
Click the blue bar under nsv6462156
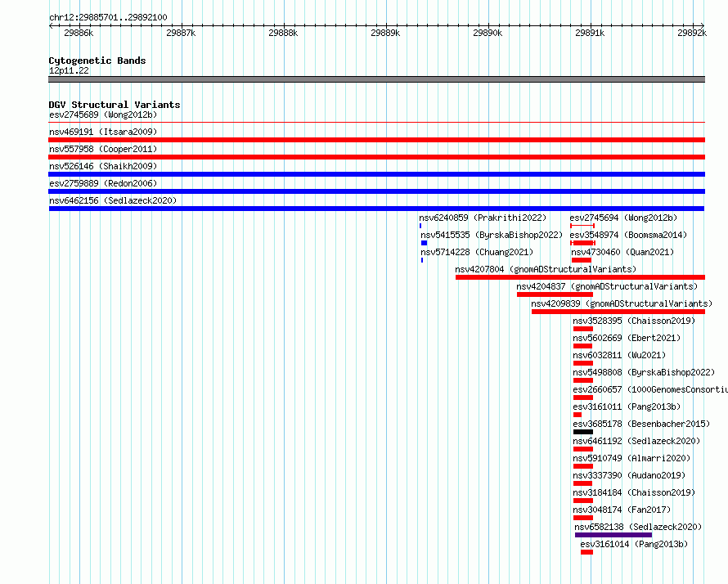point(376,209)
